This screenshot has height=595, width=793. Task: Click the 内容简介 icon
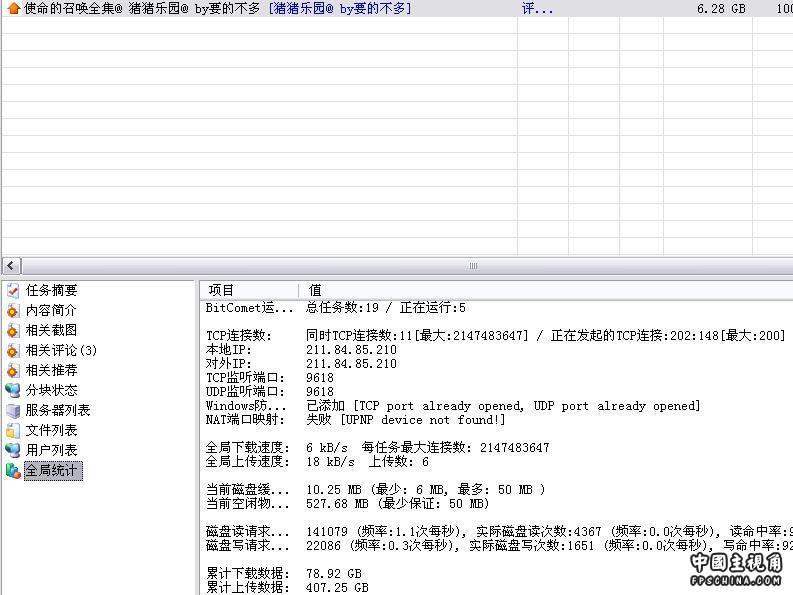[x=13, y=310]
